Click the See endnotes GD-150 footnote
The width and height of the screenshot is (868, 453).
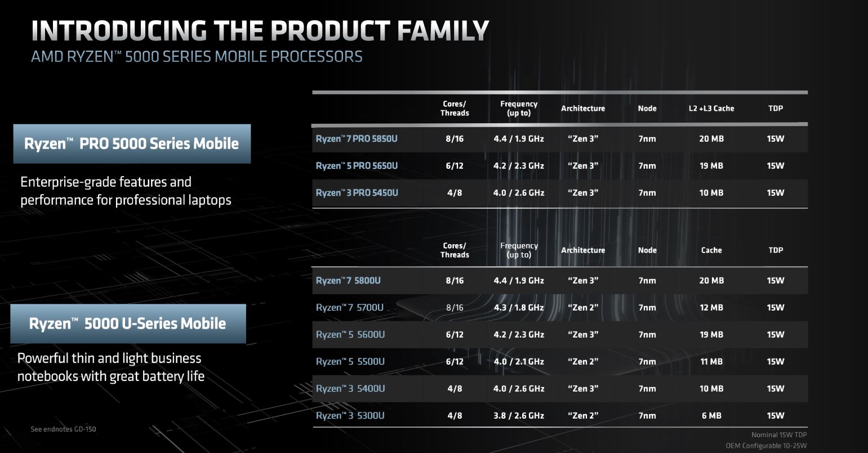63,429
